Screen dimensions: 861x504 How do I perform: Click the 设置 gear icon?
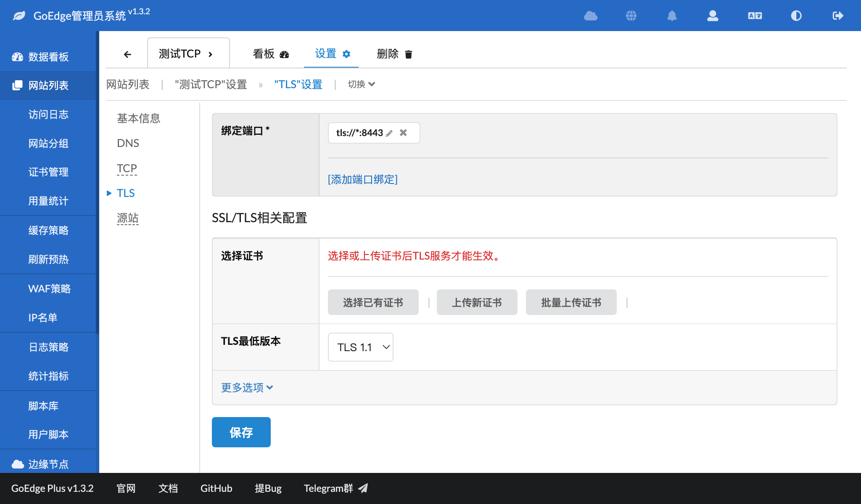pos(346,54)
